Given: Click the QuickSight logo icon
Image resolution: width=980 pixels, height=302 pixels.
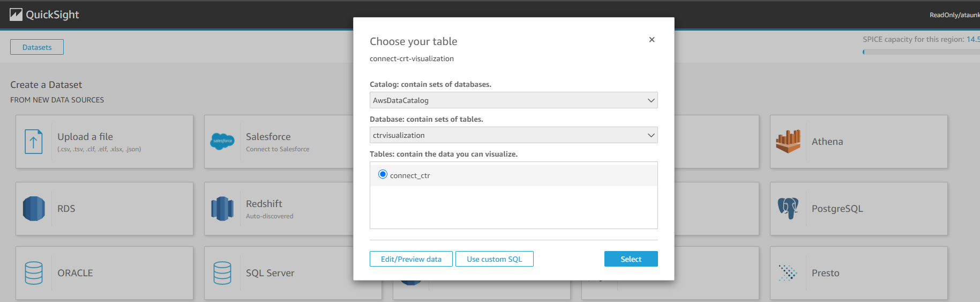Looking at the screenshot, I should click(x=16, y=14).
